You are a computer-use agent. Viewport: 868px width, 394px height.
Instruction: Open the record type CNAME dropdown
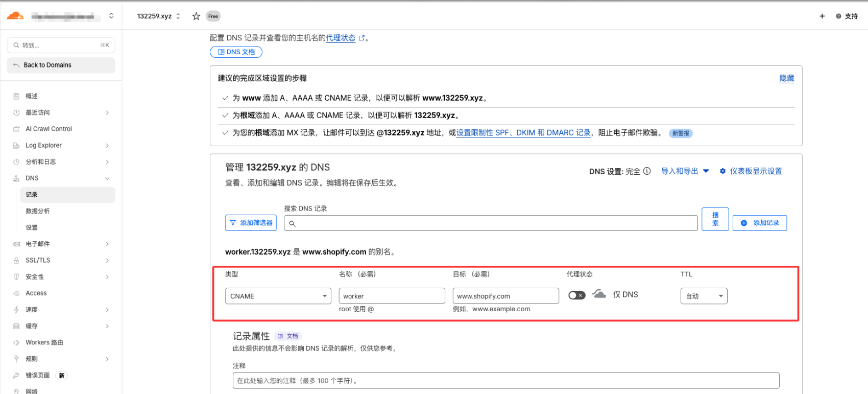tap(278, 296)
